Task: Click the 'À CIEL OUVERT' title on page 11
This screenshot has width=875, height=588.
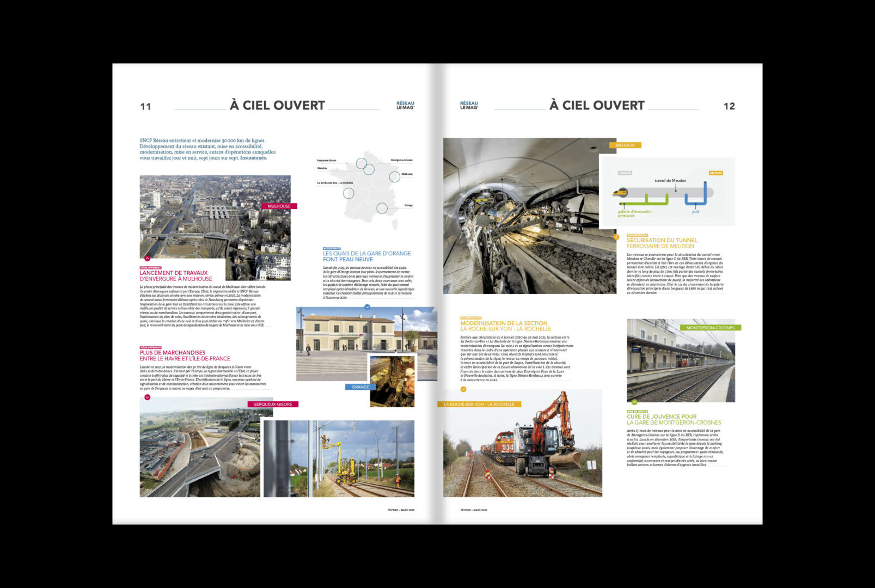Action: (277, 106)
